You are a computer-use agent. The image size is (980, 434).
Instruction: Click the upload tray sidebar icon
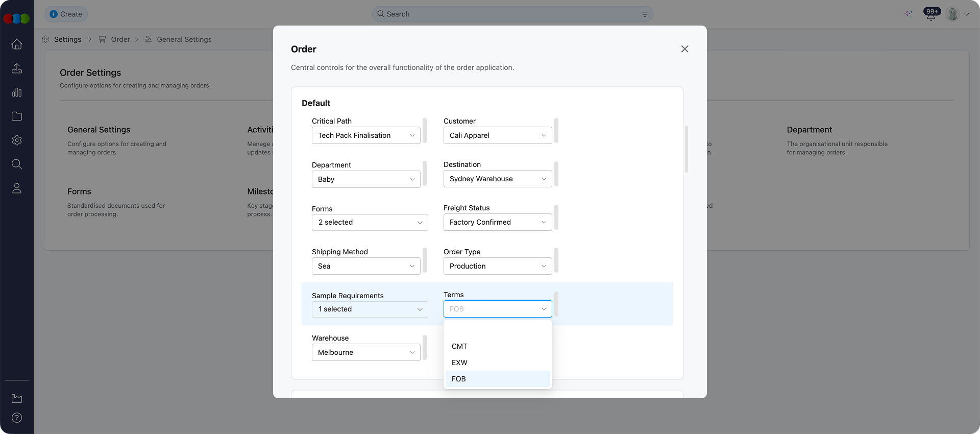coord(17,68)
